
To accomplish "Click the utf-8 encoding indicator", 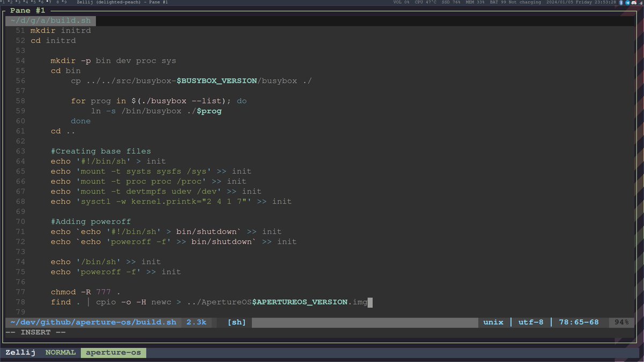I will (531, 322).
